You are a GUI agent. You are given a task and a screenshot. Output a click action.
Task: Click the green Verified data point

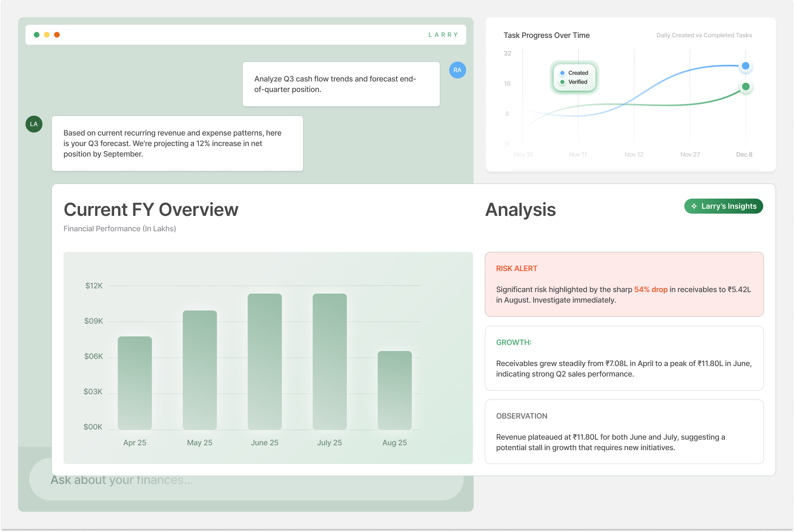coord(746,87)
